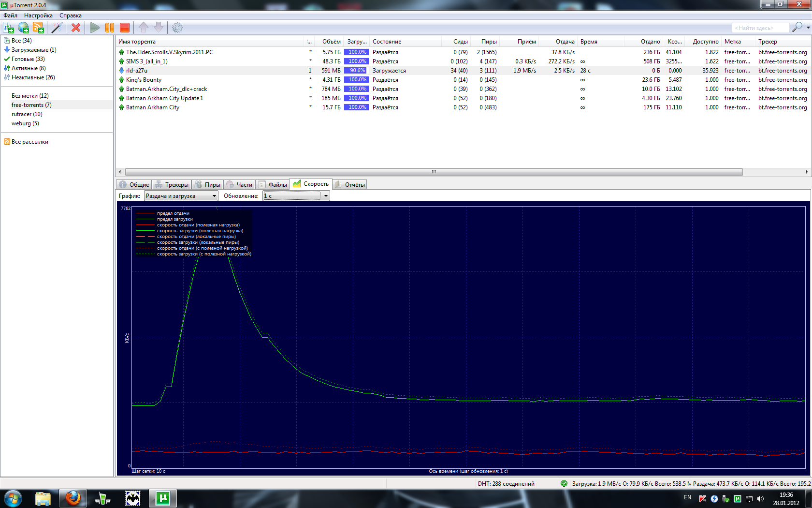Sort by Объём column header

[331, 42]
